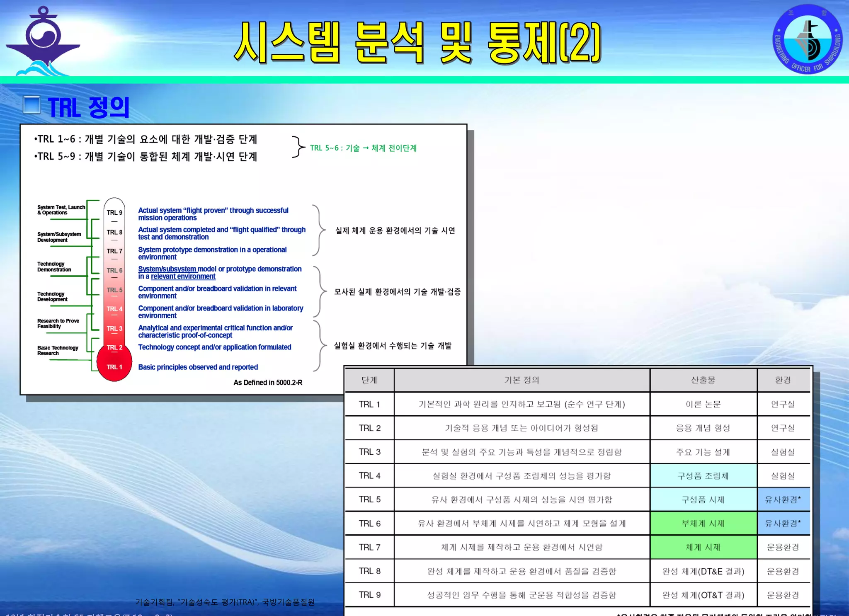
Task: Click TRL 3 label on thermometer
Action: (114, 328)
